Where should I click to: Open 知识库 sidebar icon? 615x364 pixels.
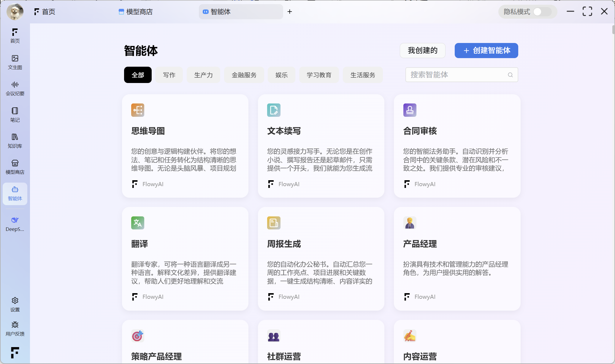click(15, 141)
